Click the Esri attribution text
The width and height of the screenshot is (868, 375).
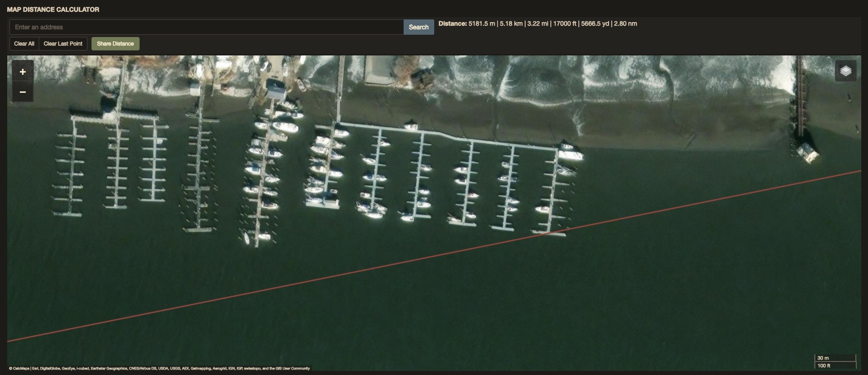[x=35, y=368]
